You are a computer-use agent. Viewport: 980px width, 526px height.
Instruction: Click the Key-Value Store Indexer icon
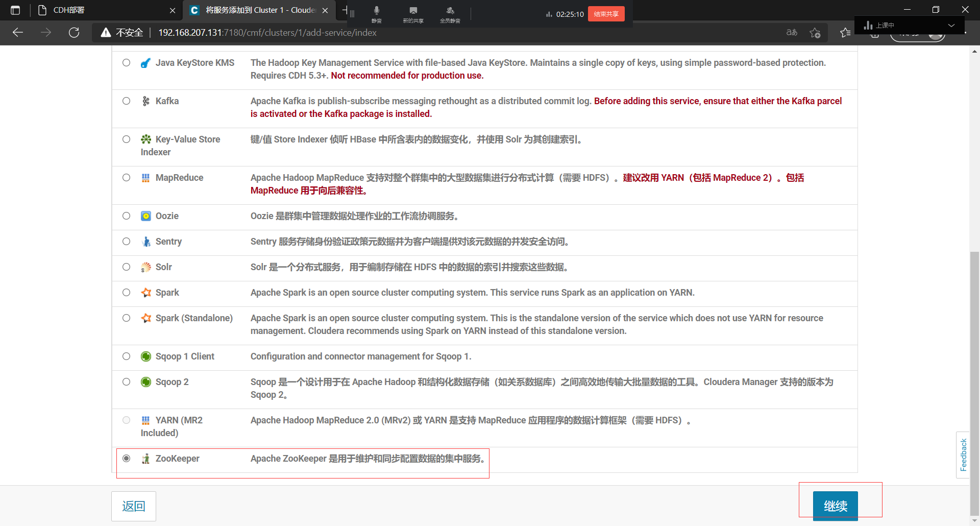point(146,139)
